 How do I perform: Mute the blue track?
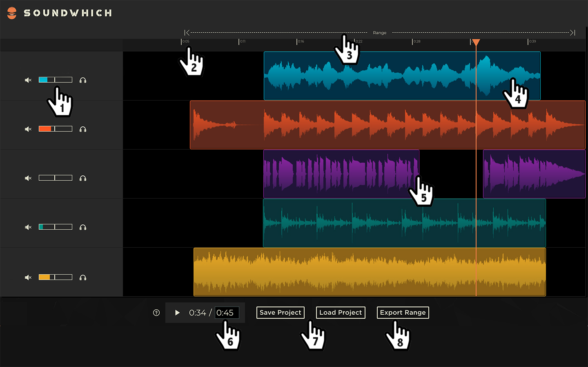(x=28, y=80)
